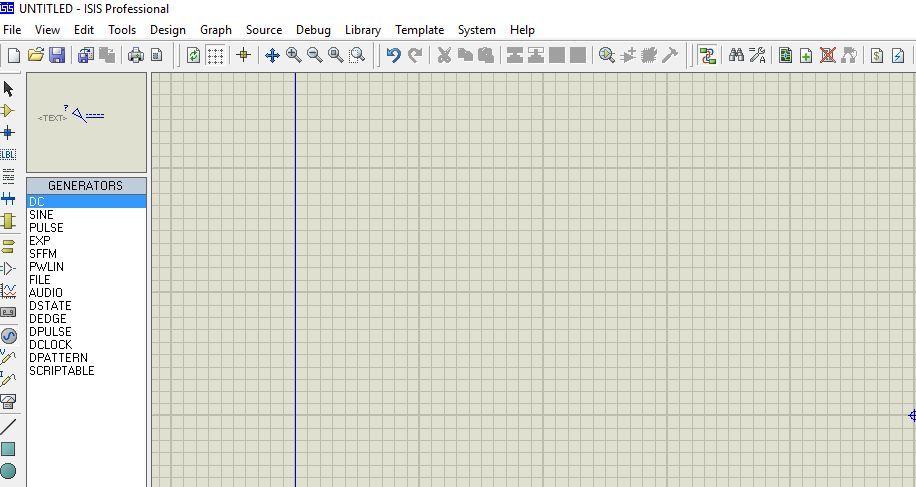Activate Selection mode arrow
Viewport: 916px width, 487px height.
click(8, 89)
